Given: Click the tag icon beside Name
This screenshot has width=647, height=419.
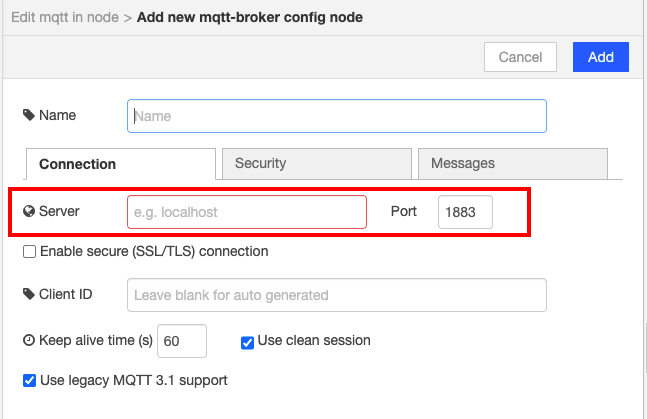Looking at the screenshot, I should coord(28,115).
